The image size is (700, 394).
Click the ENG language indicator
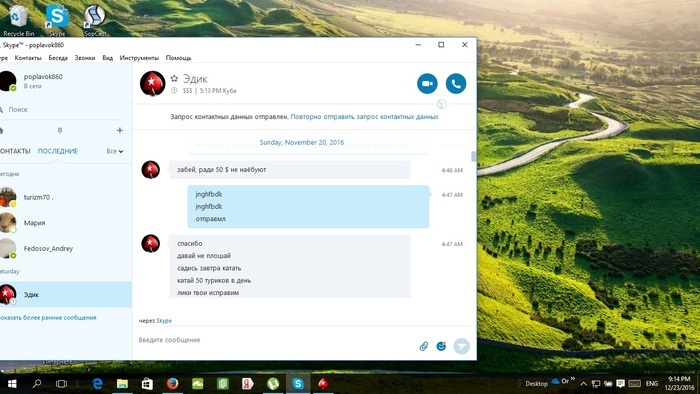pos(652,383)
